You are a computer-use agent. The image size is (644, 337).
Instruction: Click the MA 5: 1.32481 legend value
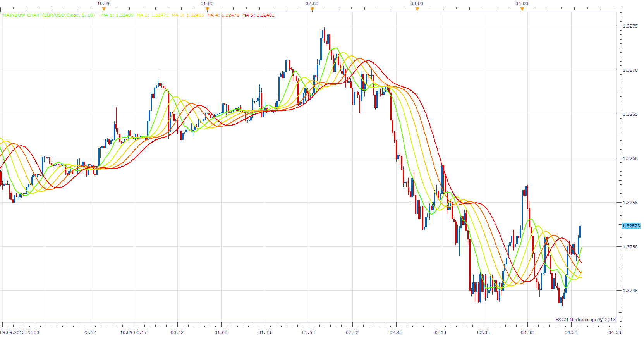point(258,15)
